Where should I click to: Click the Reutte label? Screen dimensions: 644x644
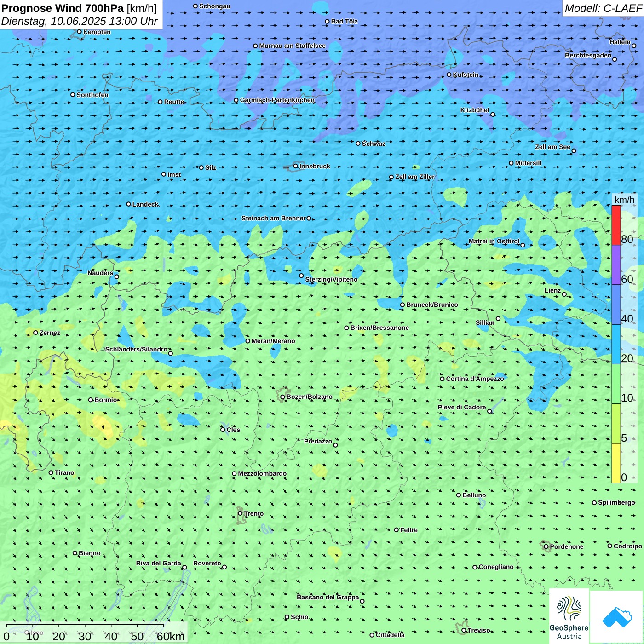point(174,102)
